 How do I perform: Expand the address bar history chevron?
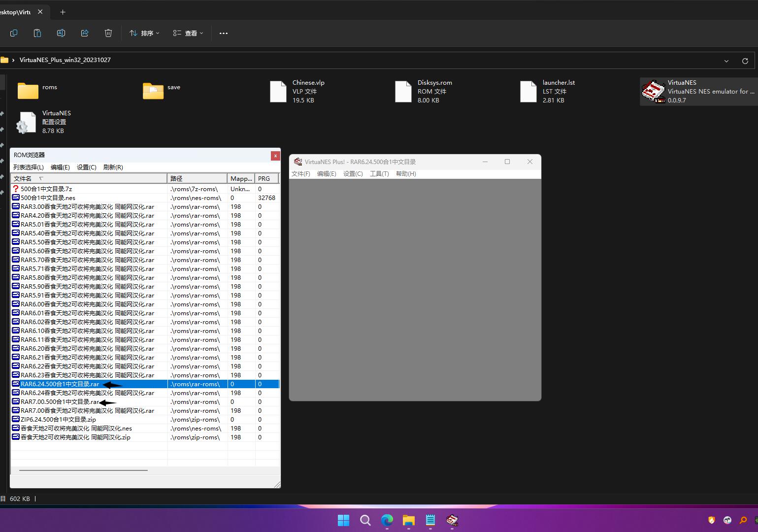726,61
